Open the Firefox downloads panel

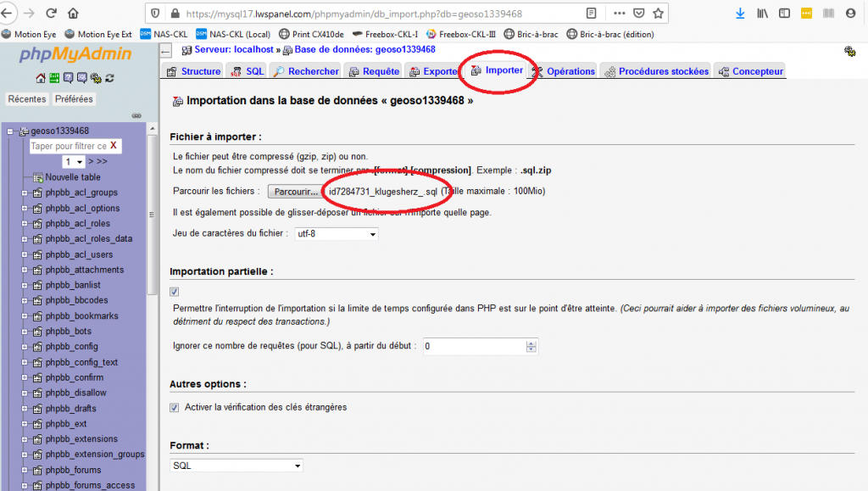point(740,14)
